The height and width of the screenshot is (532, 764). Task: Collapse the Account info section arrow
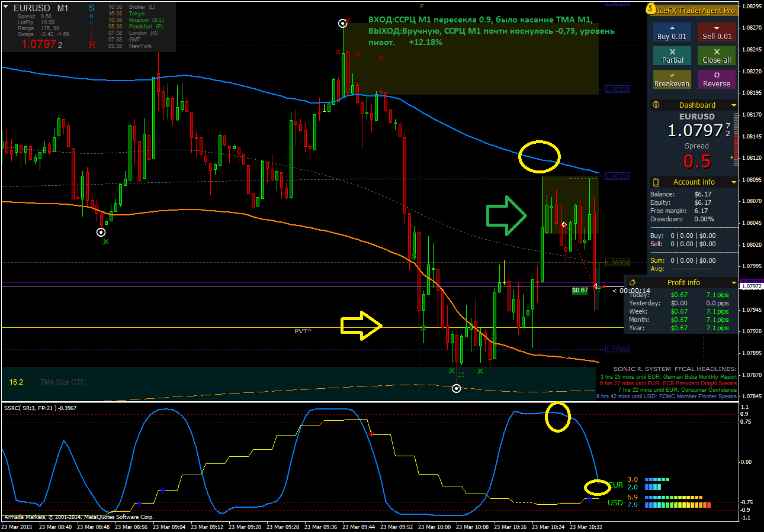pos(734,182)
